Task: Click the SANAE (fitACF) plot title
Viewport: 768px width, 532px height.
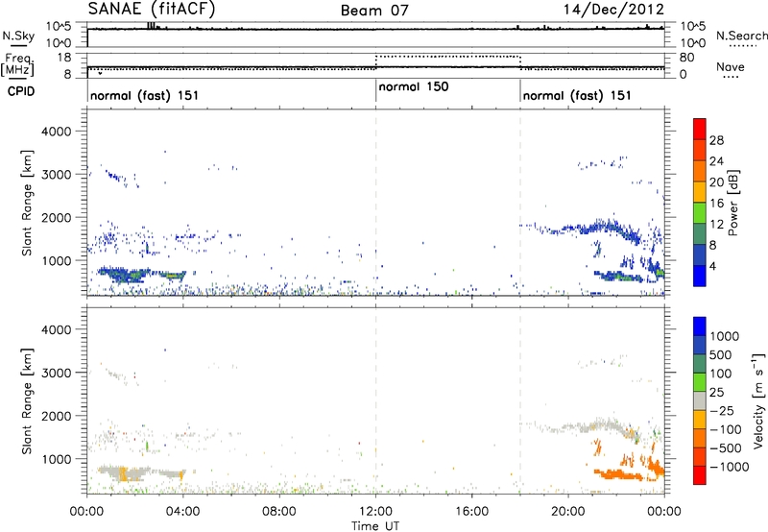Action: pos(152,9)
